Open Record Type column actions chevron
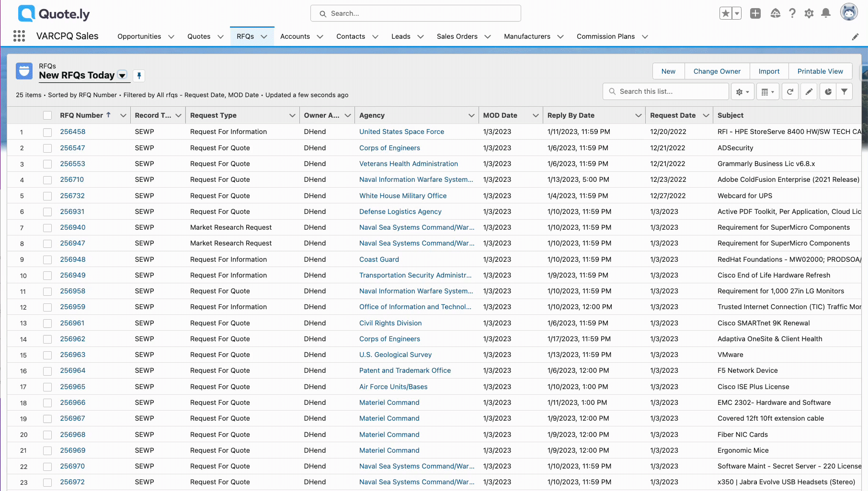 (179, 115)
